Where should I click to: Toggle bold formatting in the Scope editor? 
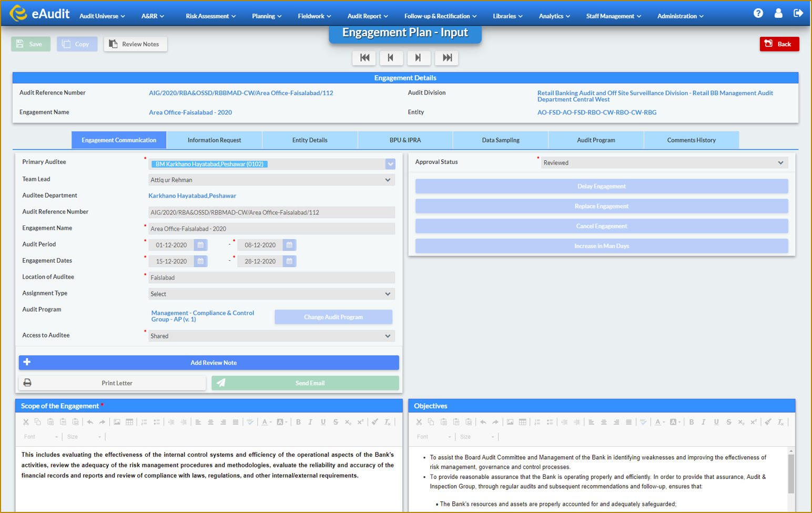tap(298, 422)
